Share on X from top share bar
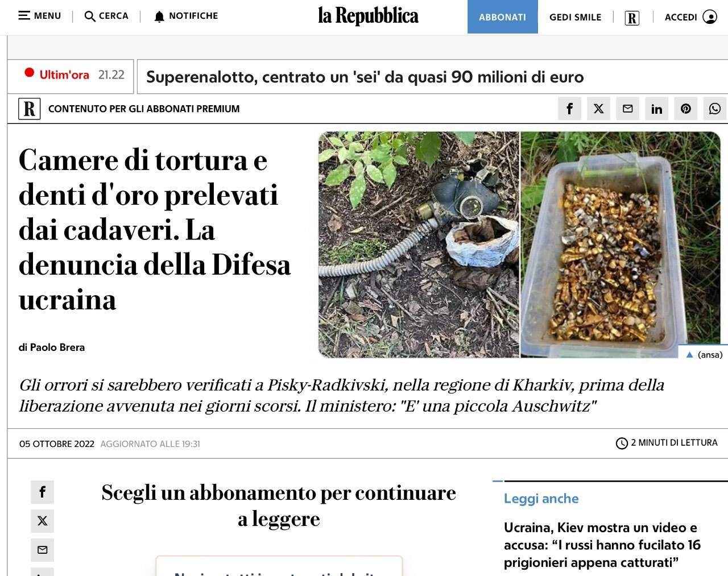The height and width of the screenshot is (576, 728). pyautogui.click(x=598, y=109)
